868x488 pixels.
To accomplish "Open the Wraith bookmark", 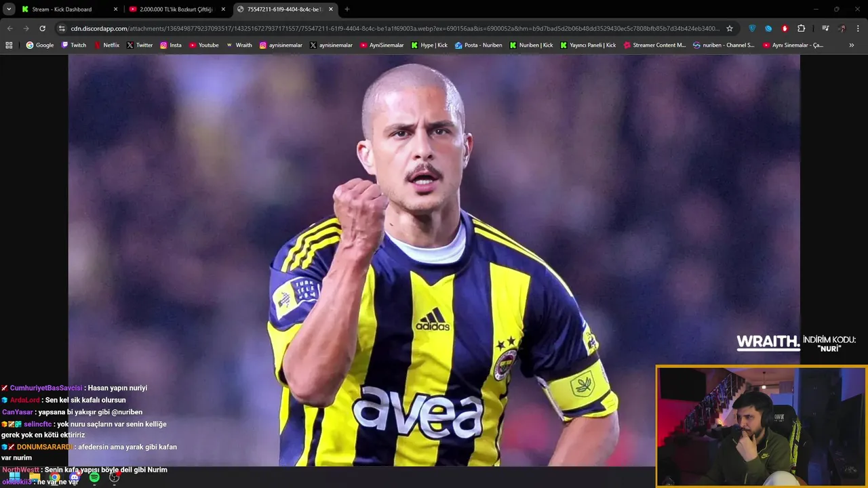I will [x=239, y=45].
